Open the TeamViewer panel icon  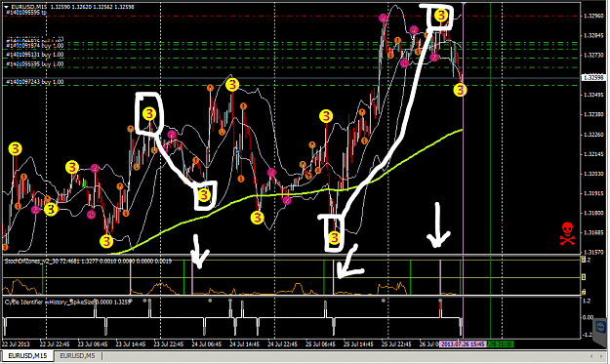[600, 327]
